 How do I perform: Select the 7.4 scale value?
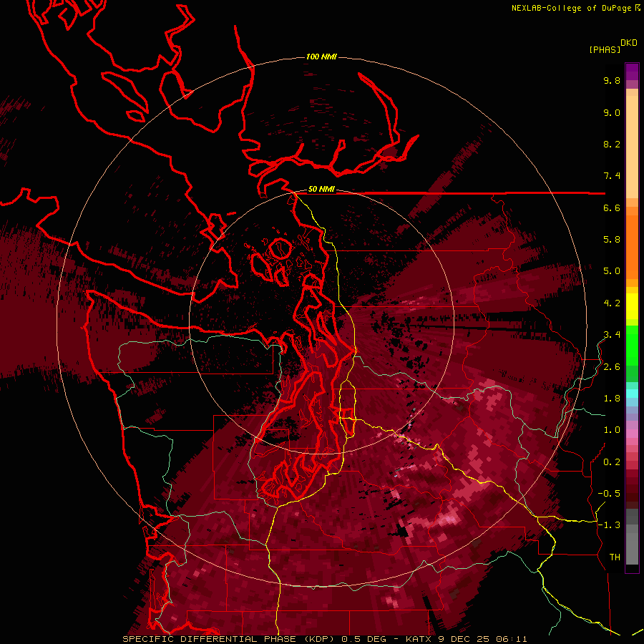coord(612,176)
